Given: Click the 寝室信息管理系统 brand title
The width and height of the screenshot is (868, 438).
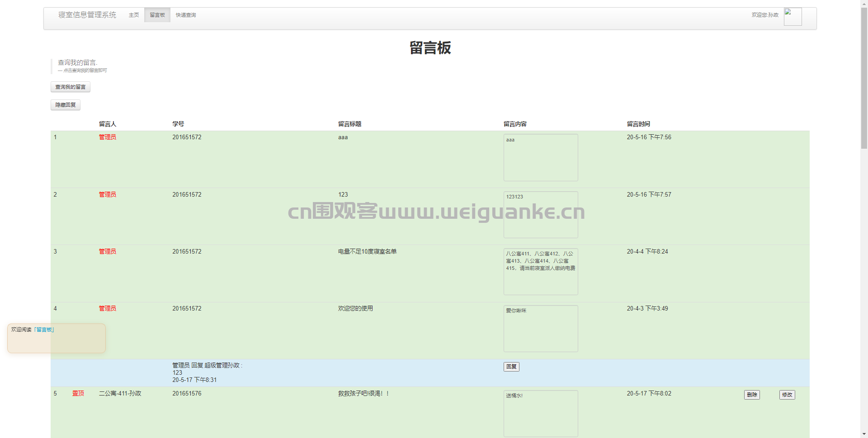Looking at the screenshot, I should (87, 15).
